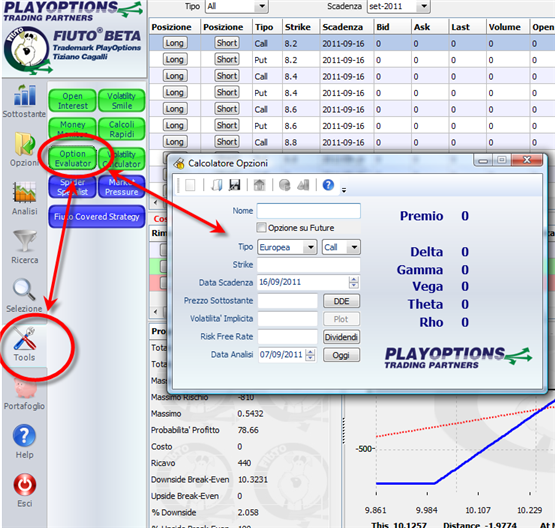This screenshot has height=528, width=555.
Task: Expand the Call/Put dropdown in calculator
Action: (x=354, y=247)
